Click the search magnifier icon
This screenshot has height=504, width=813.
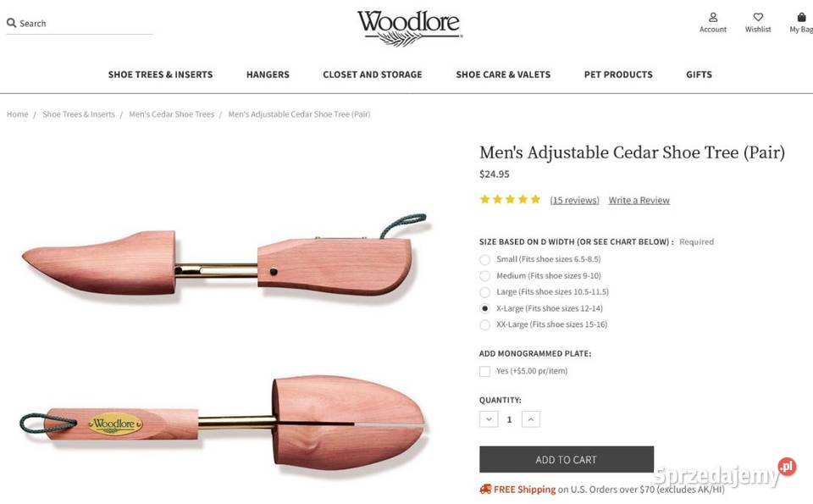point(12,23)
